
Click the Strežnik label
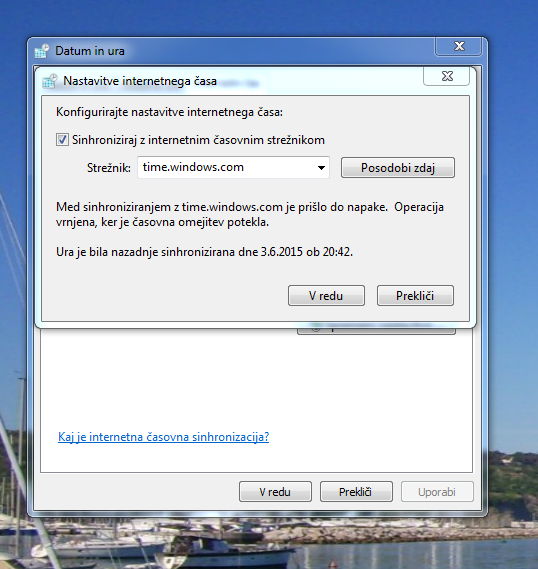point(108,168)
